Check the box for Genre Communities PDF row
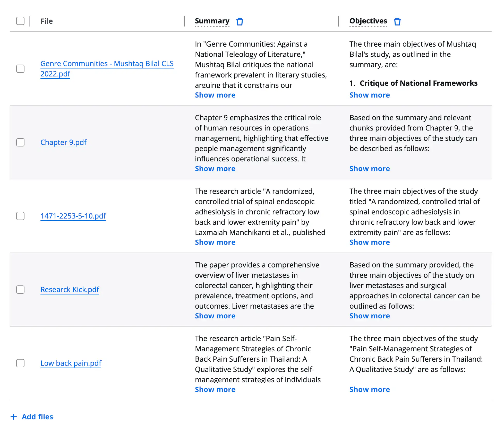The height and width of the screenshot is (435, 504). tap(20, 69)
